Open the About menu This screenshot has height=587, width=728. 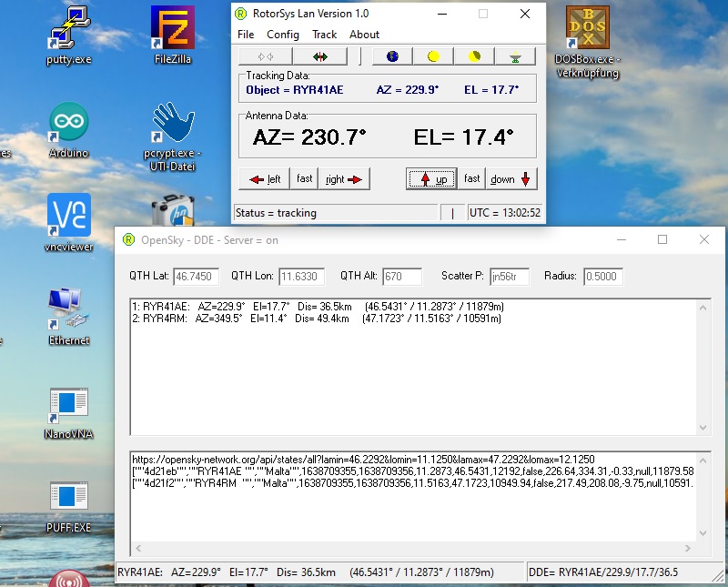click(364, 35)
